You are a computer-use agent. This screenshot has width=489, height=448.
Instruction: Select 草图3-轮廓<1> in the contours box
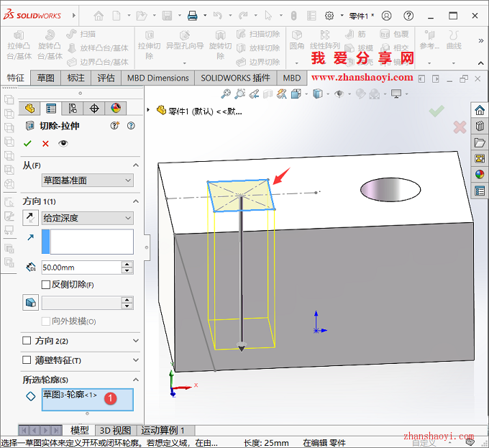pos(70,395)
